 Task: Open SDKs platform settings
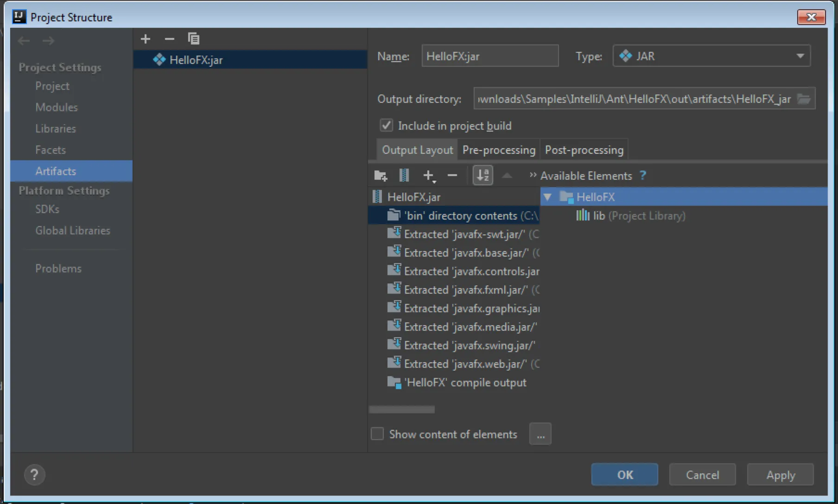pos(47,209)
